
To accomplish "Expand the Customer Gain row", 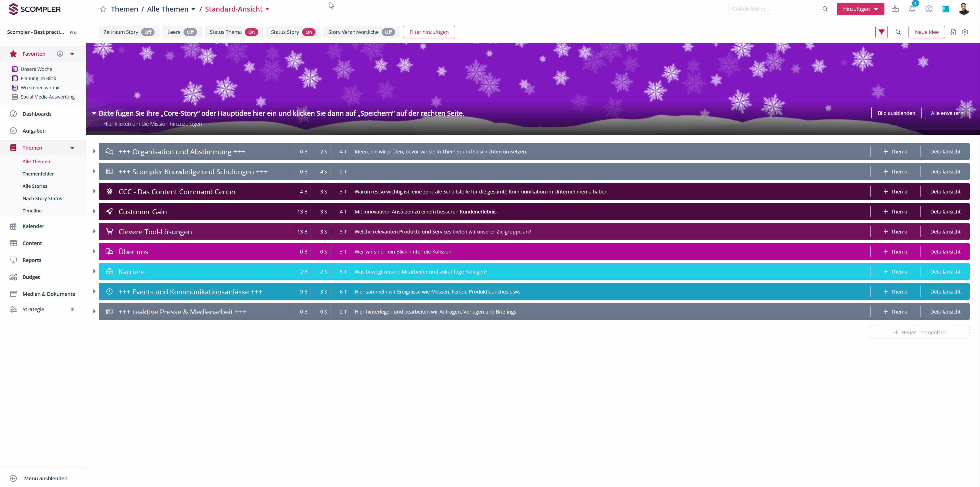I will coord(94,211).
